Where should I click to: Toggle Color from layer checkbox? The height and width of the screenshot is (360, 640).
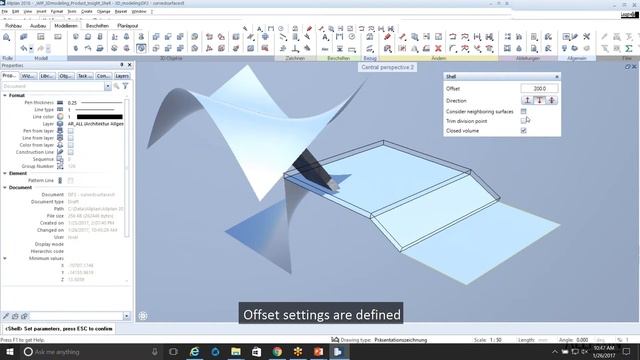(x=71, y=145)
